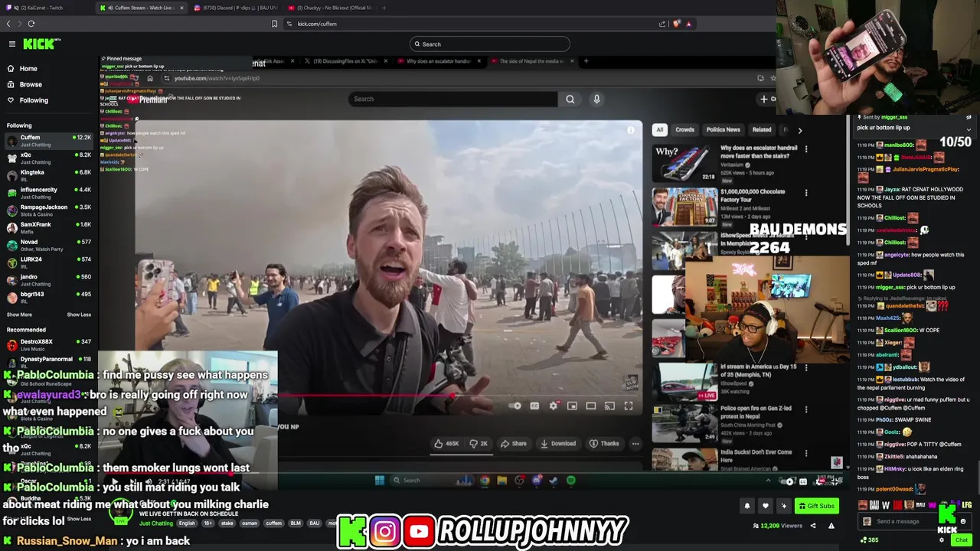Enter YouTube fullscreen mode
Viewport: 980px width, 551px height.
click(x=629, y=406)
